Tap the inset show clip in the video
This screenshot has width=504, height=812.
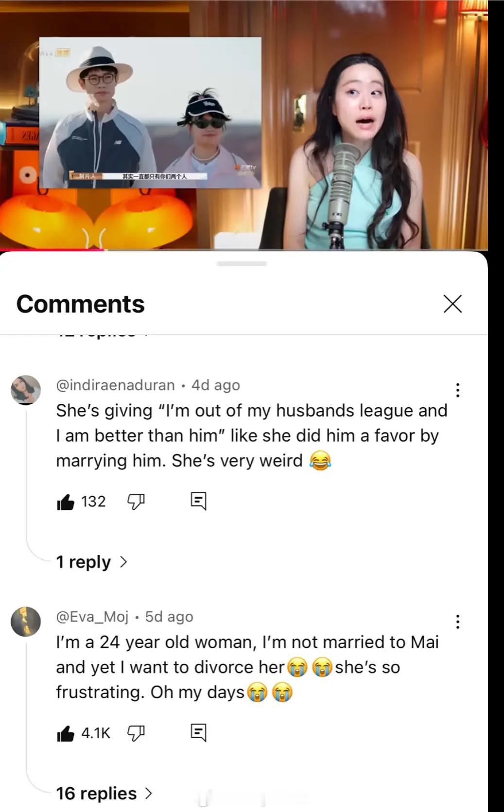[150, 112]
